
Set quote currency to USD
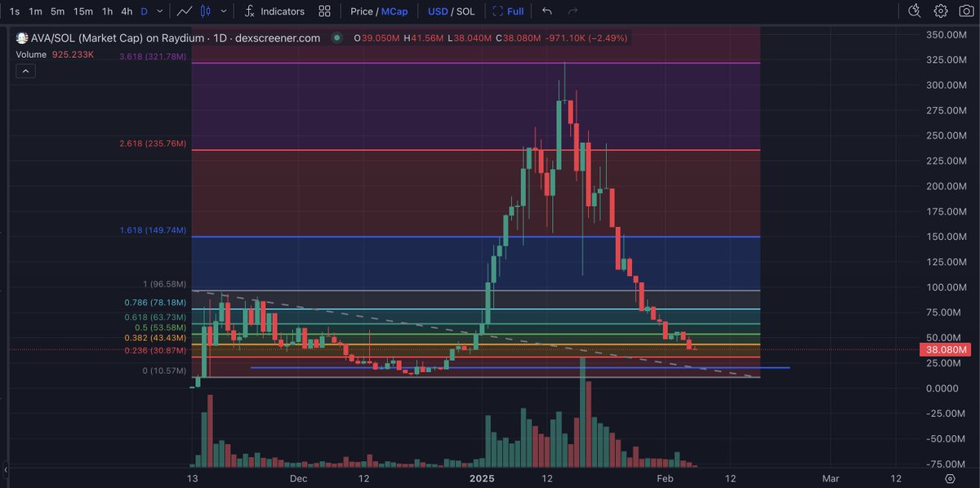[x=438, y=11]
